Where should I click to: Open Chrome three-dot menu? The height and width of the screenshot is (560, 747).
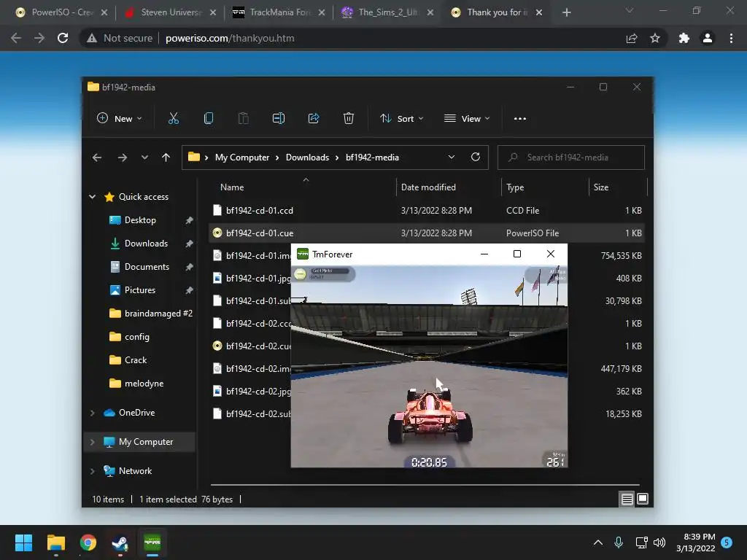[x=731, y=38]
